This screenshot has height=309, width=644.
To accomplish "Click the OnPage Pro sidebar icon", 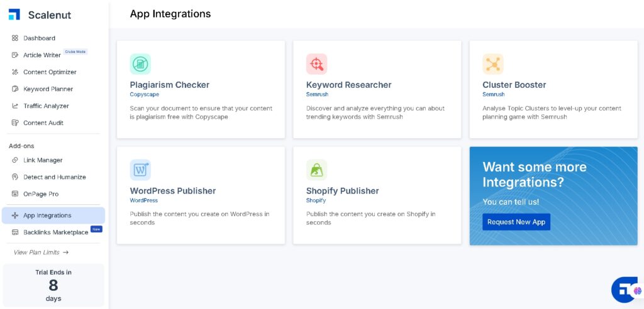I will click(x=15, y=193).
